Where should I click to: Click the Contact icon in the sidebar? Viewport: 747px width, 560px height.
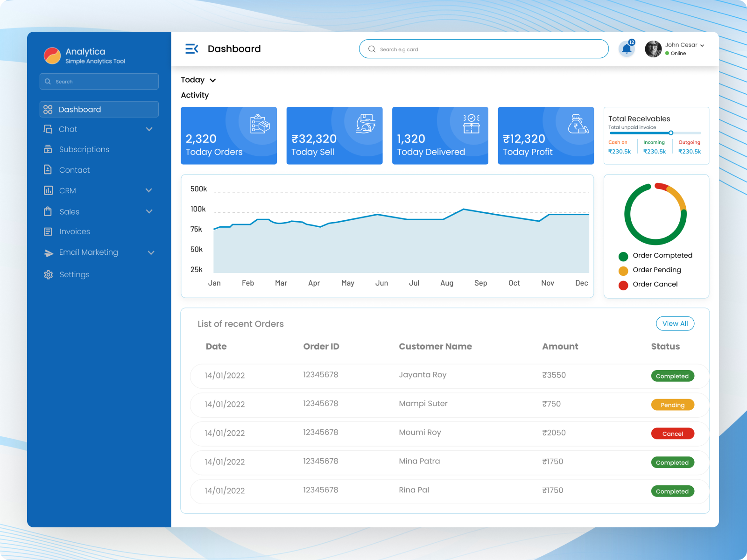pyautogui.click(x=48, y=170)
